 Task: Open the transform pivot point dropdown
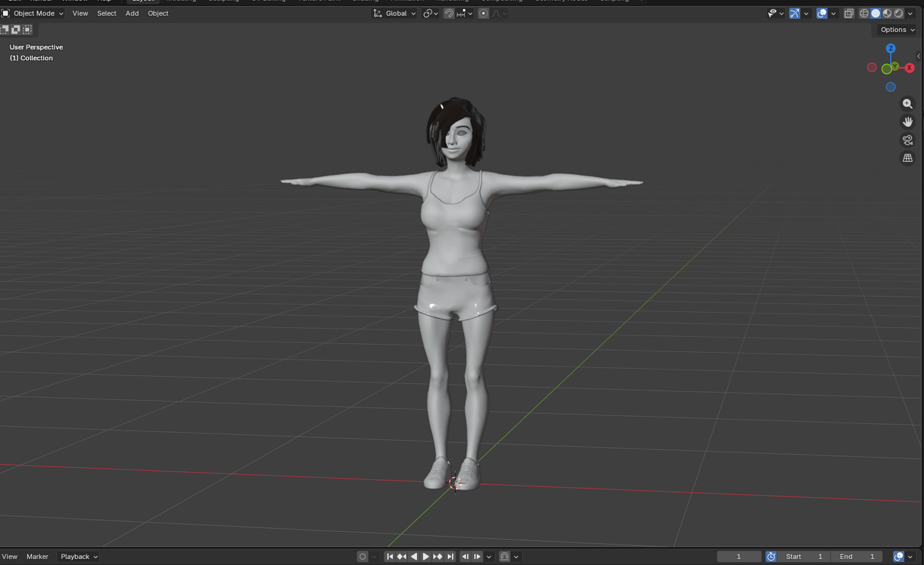pyautogui.click(x=431, y=14)
